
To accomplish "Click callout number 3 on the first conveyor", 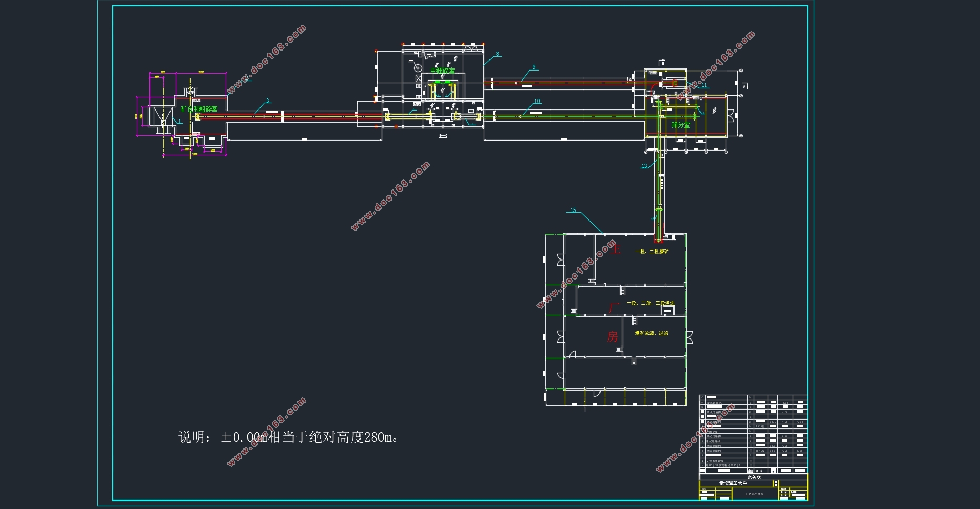I will 267,101.
